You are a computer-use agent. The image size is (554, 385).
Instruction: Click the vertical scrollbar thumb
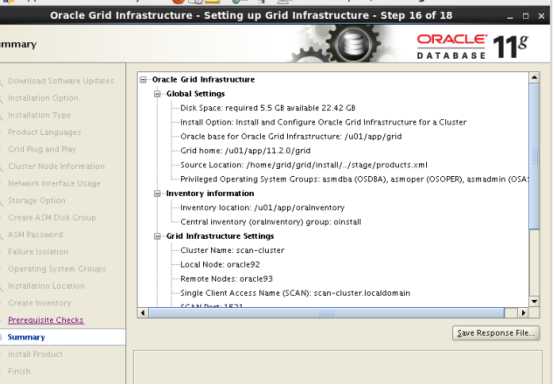[x=534, y=156]
